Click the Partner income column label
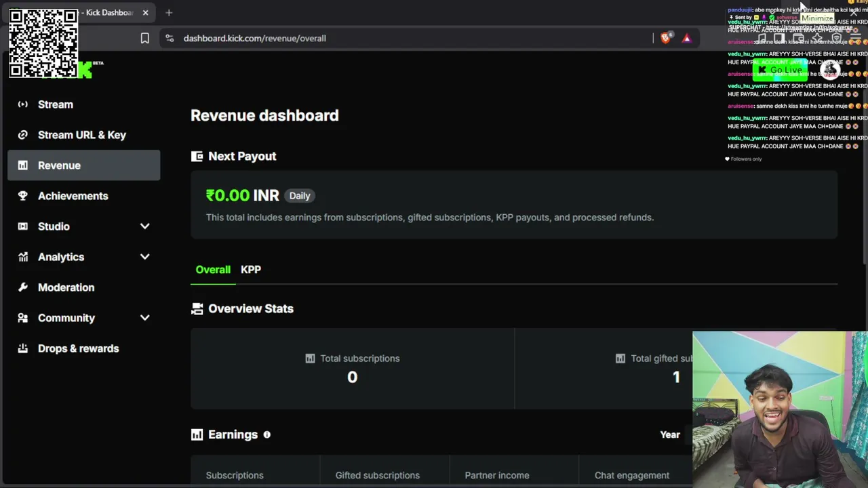This screenshot has width=868, height=488. (497, 476)
